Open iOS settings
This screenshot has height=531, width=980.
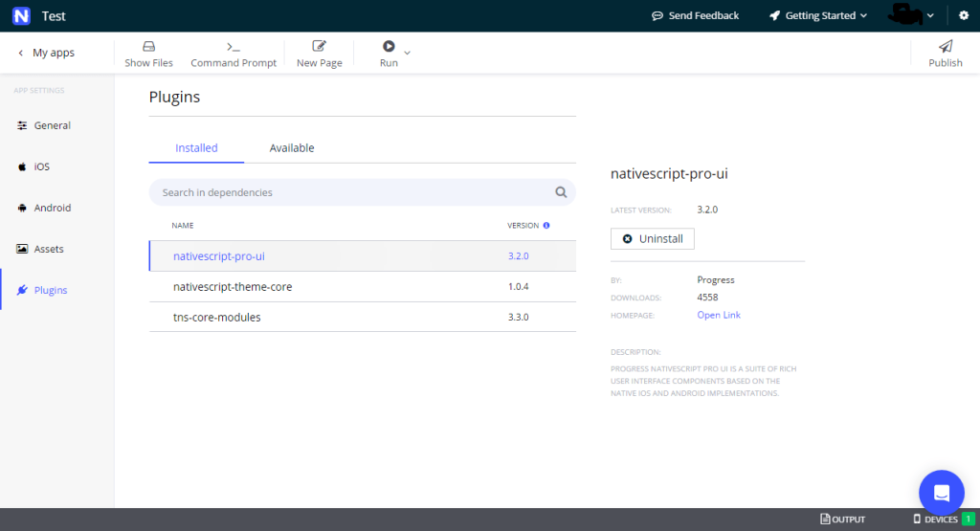tap(33, 166)
